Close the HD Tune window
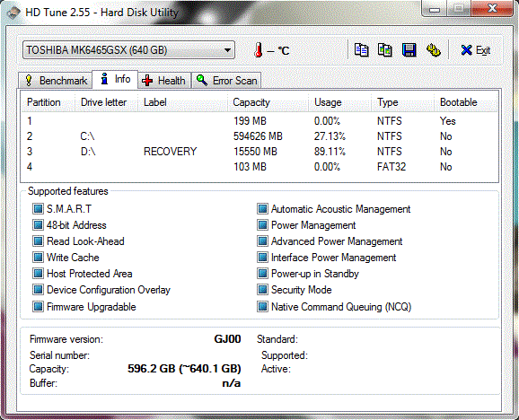519x420 pixels. [x=492, y=8]
